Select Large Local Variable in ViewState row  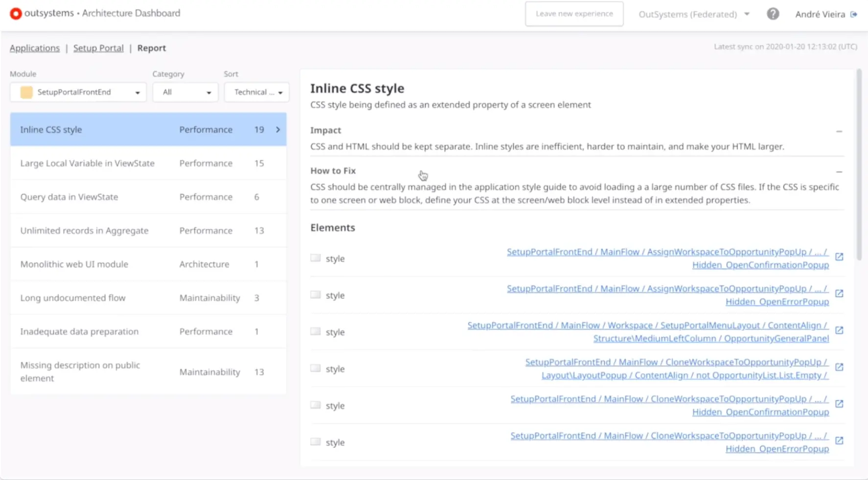(x=148, y=163)
